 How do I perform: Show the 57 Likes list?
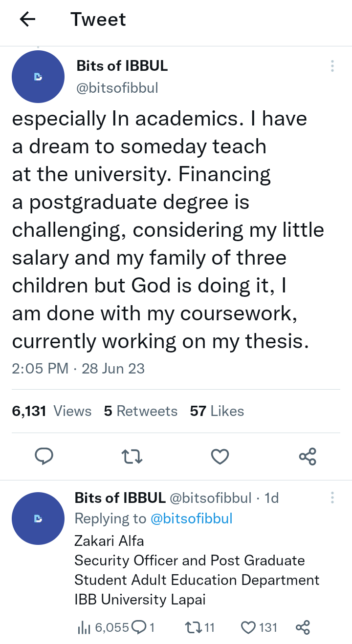217,411
